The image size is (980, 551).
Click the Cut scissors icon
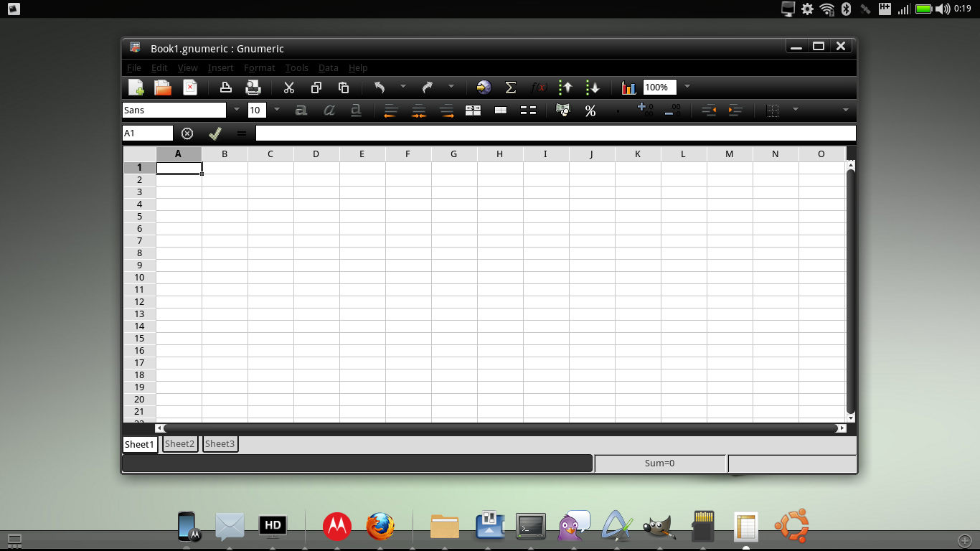click(x=289, y=88)
